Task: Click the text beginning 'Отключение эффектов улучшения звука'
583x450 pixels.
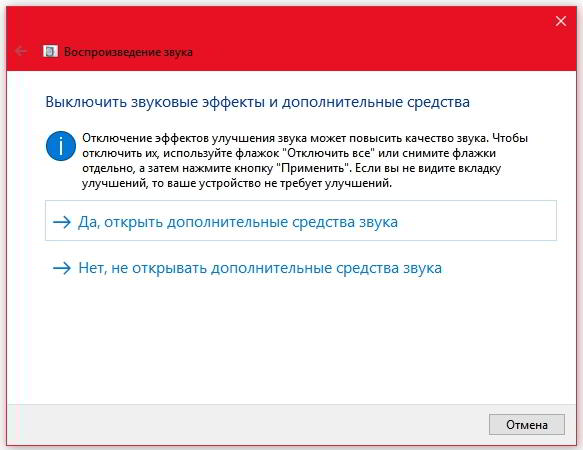Action: pos(305,160)
